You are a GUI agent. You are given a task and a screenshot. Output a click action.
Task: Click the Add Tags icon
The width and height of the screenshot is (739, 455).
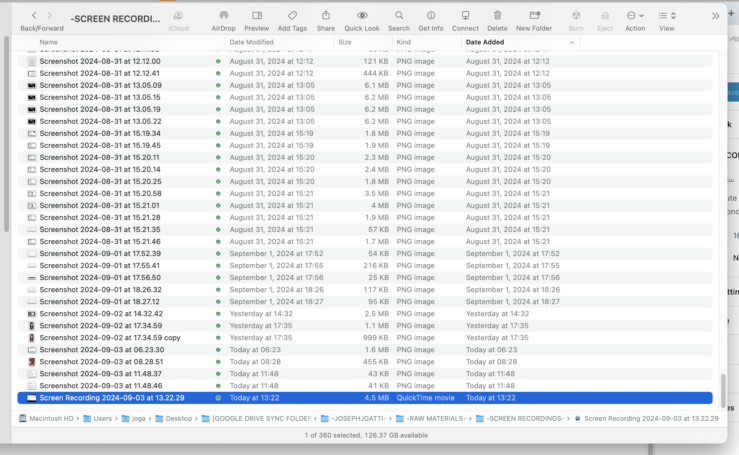pyautogui.click(x=292, y=16)
